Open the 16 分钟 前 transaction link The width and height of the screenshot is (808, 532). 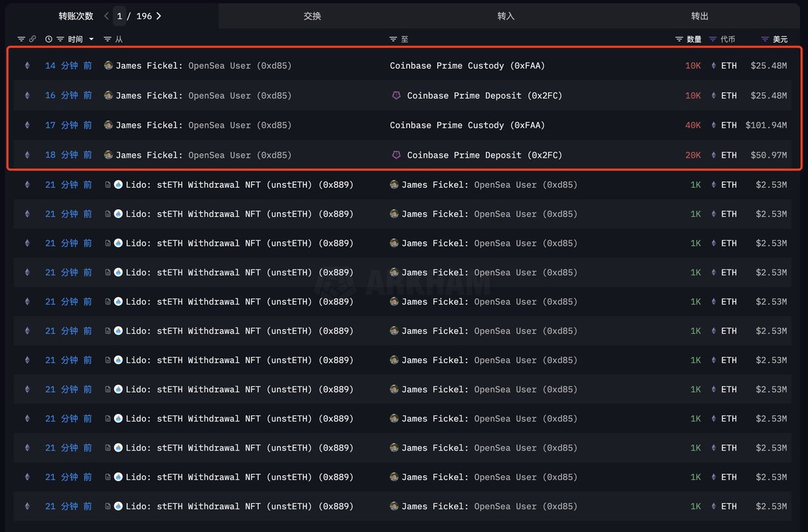(69, 96)
